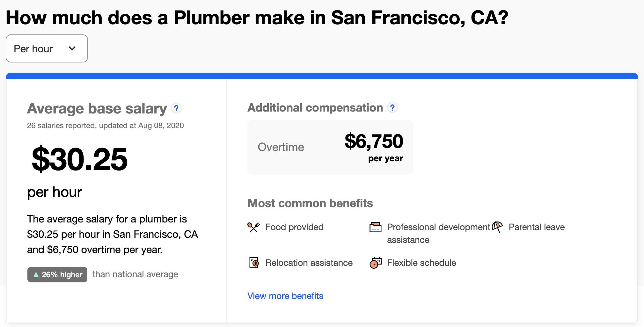The height and width of the screenshot is (327, 644).
Task: Select the Parental leave benefit label
Action: tap(537, 227)
